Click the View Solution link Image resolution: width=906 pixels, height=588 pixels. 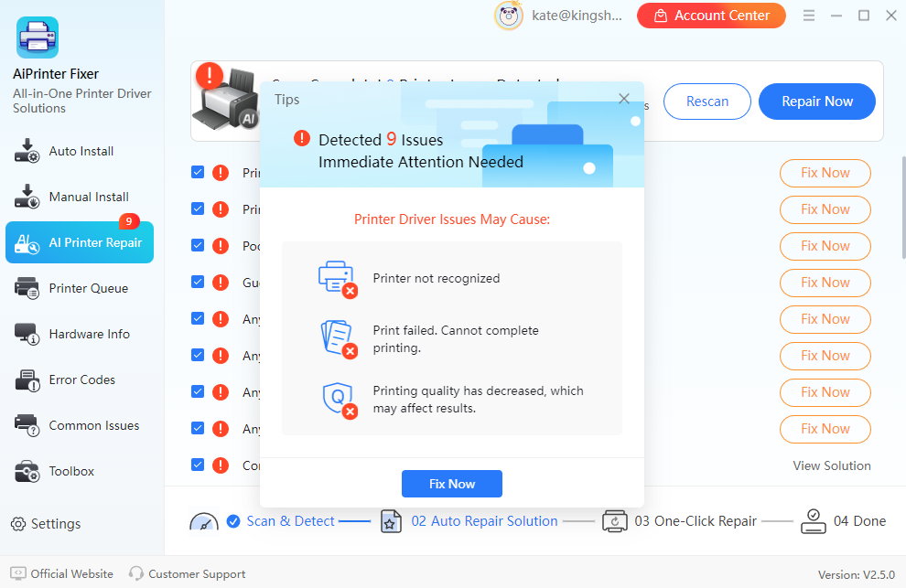(832, 465)
